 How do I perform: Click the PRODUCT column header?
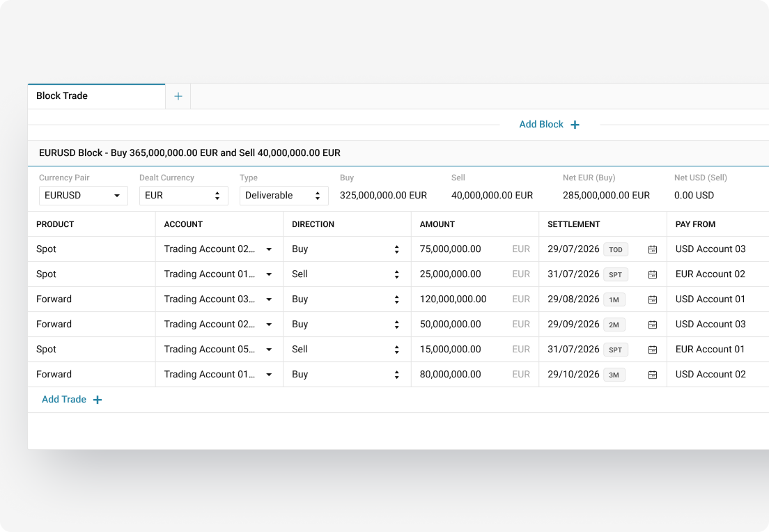click(55, 224)
